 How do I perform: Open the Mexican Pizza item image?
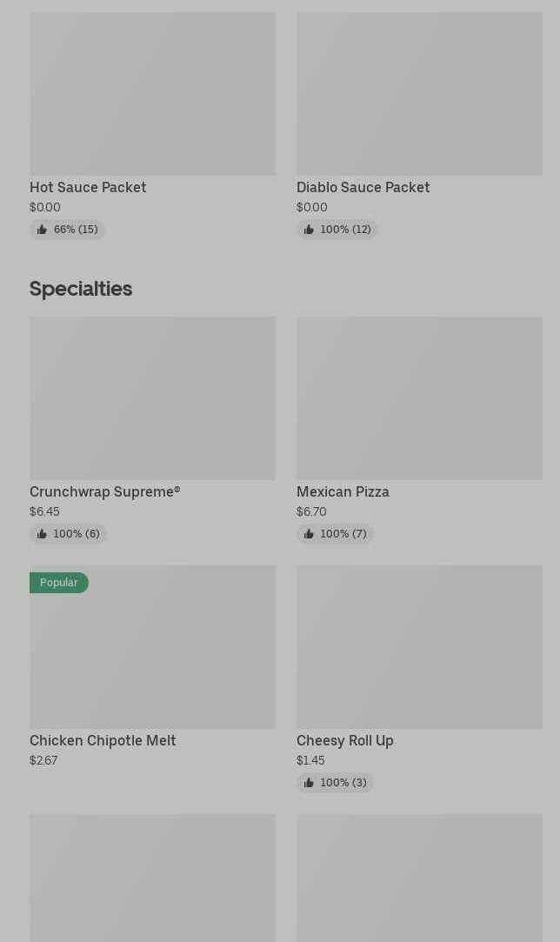point(419,398)
